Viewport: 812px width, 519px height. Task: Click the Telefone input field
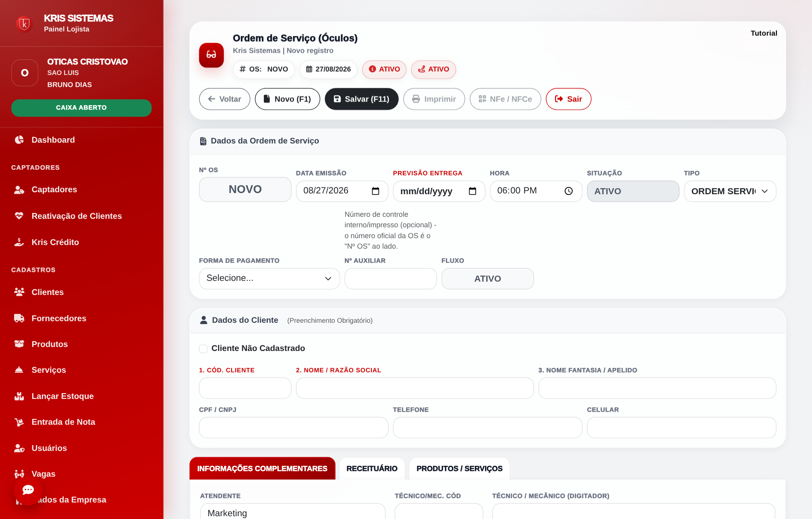point(488,428)
